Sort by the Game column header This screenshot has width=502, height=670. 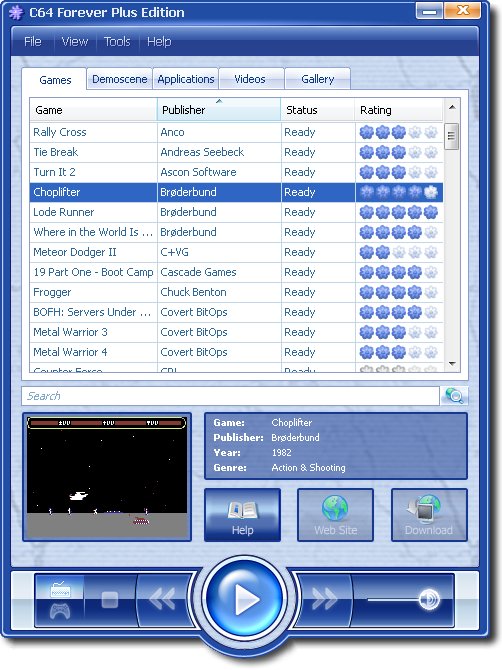click(93, 110)
